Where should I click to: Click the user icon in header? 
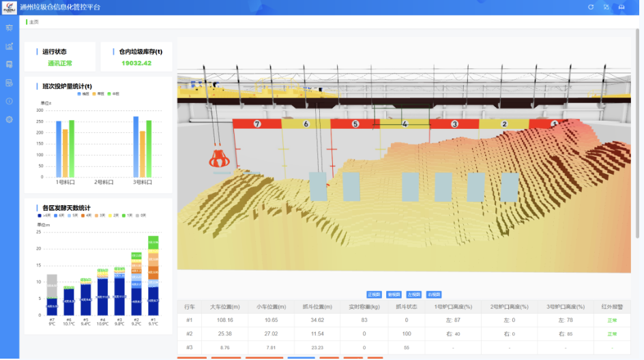(622, 7)
